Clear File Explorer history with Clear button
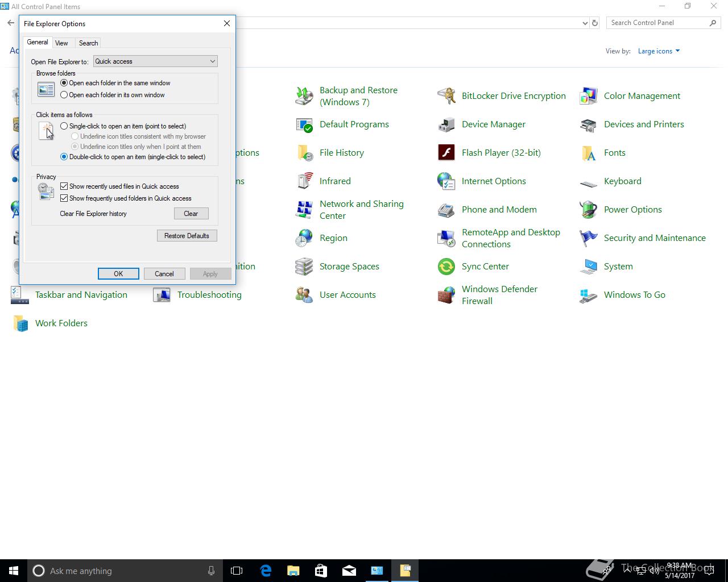 tap(191, 214)
